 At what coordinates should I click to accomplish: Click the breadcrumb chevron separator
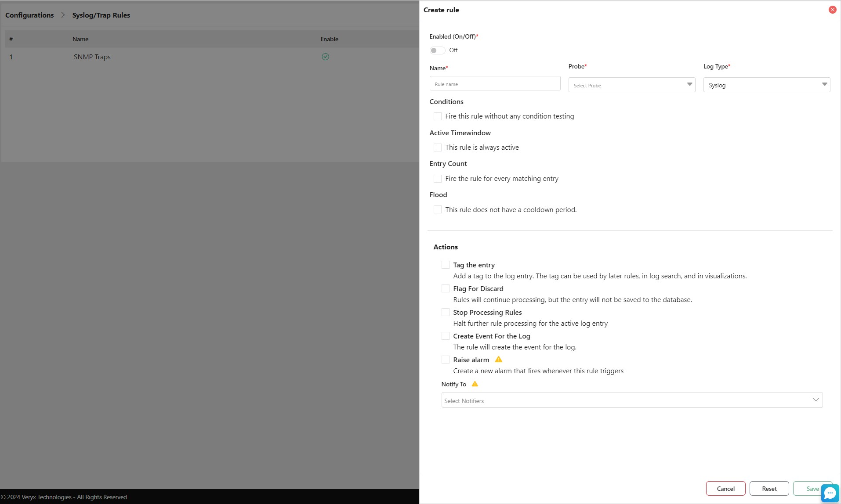pyautogui.click(x=63, y=15)
